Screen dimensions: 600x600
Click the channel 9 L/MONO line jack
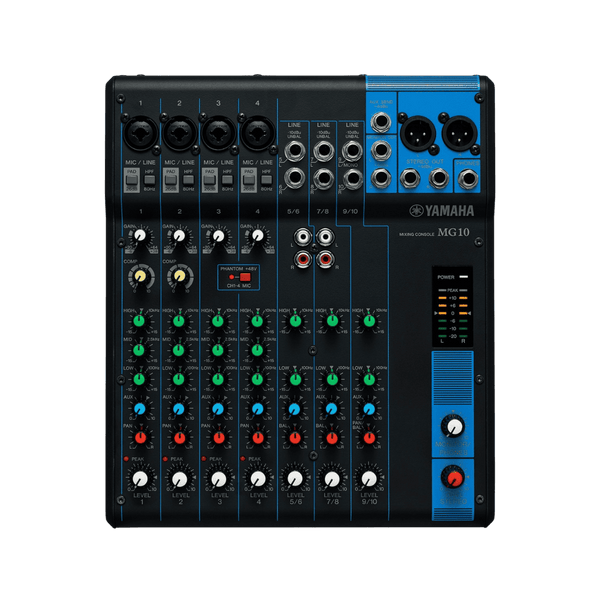[352, 151]
